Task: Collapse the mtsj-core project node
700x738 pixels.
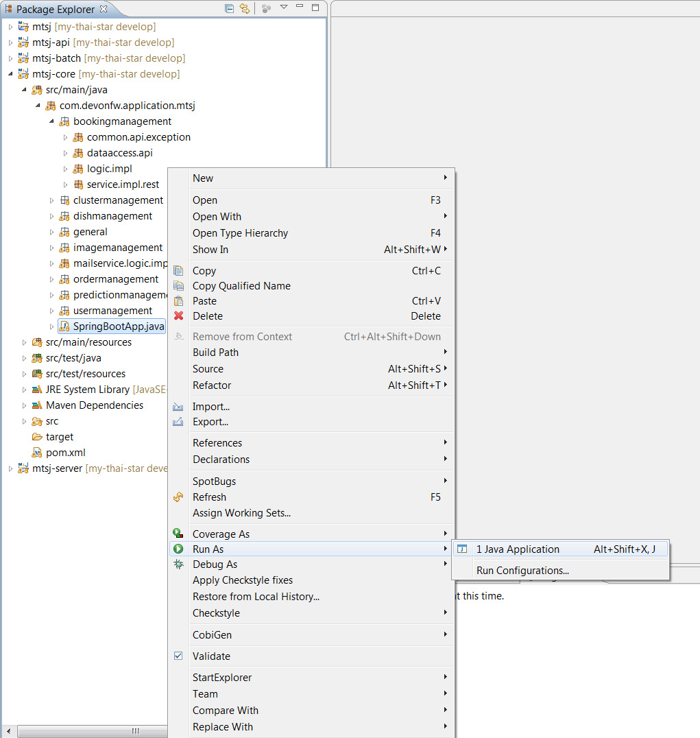Action: click(10, 74)
